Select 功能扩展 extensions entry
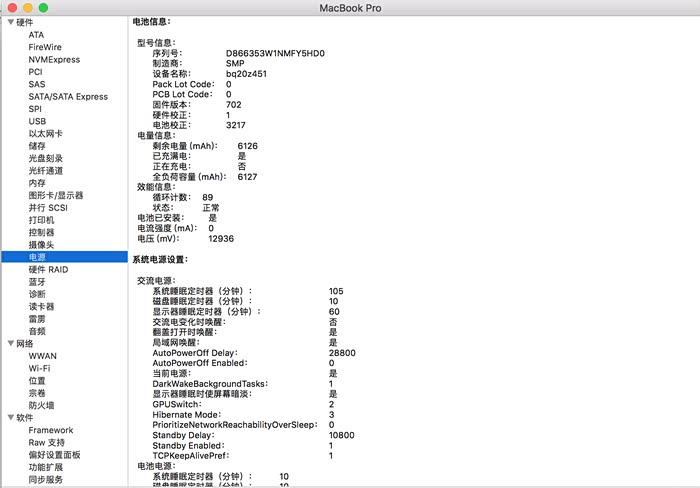Viewport: 700px width, 488px height. point(46,467)
